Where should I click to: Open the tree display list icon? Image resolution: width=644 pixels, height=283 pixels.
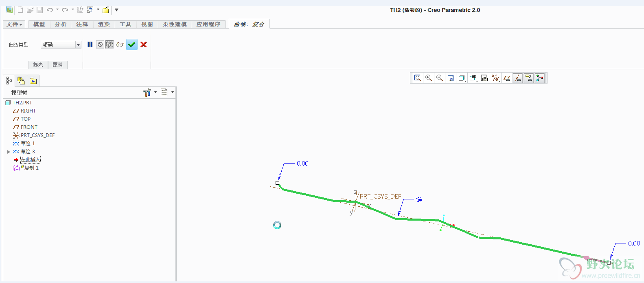164,93
